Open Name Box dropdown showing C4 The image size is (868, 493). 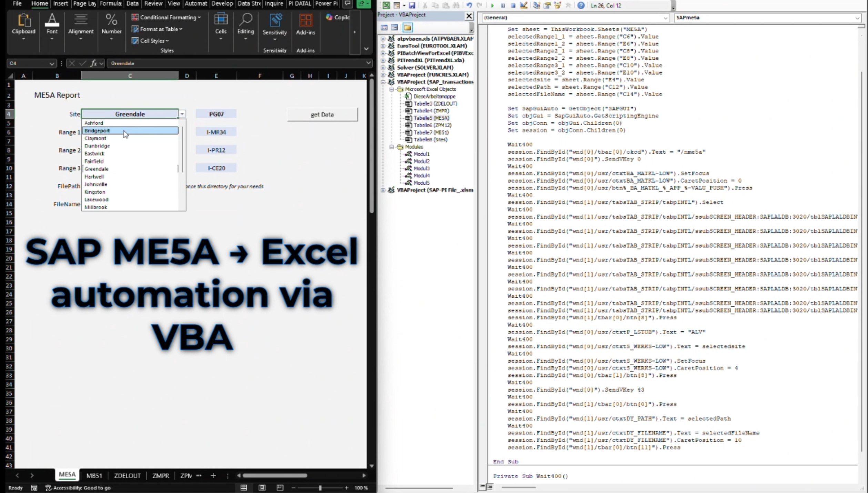tap(52, 63)
